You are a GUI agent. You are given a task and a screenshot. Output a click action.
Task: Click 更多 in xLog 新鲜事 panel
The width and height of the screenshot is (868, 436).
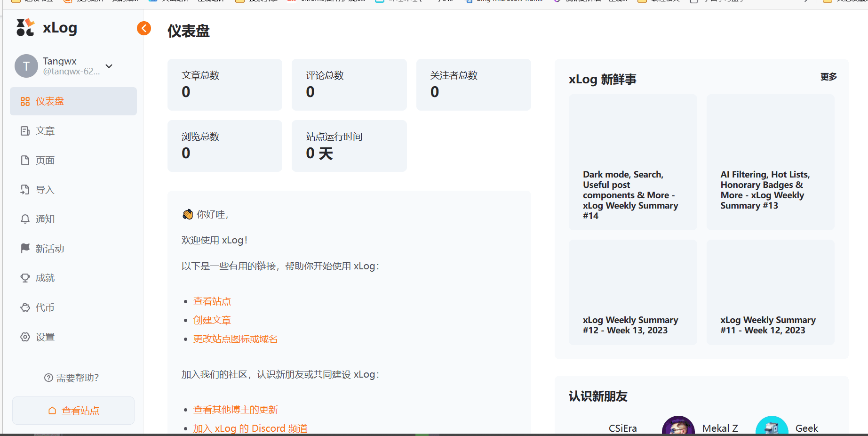click(x=828, y=77)
